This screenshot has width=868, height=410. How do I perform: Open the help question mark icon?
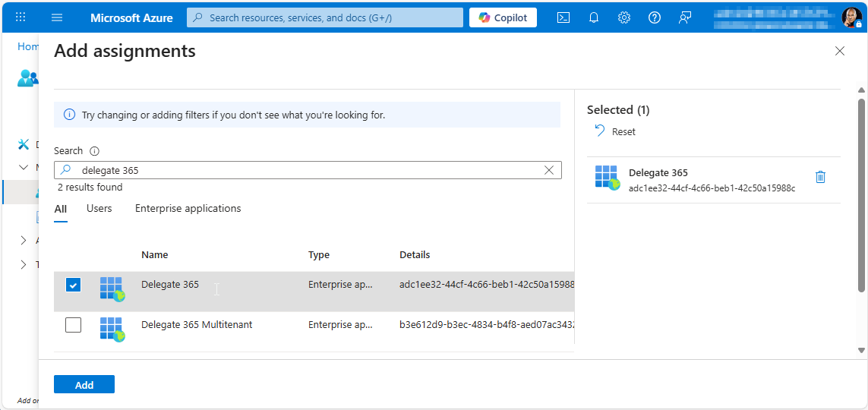click(655, 17)
